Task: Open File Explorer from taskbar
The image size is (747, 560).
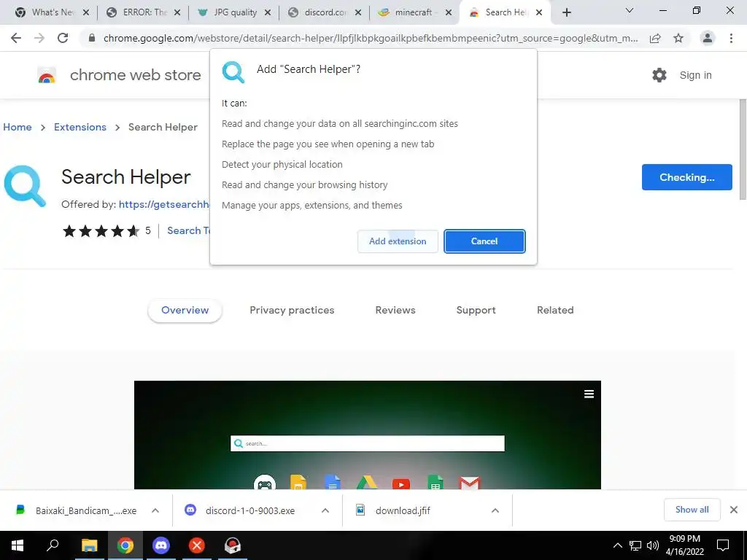Action: pyautogui.click(x=89, y=545)
